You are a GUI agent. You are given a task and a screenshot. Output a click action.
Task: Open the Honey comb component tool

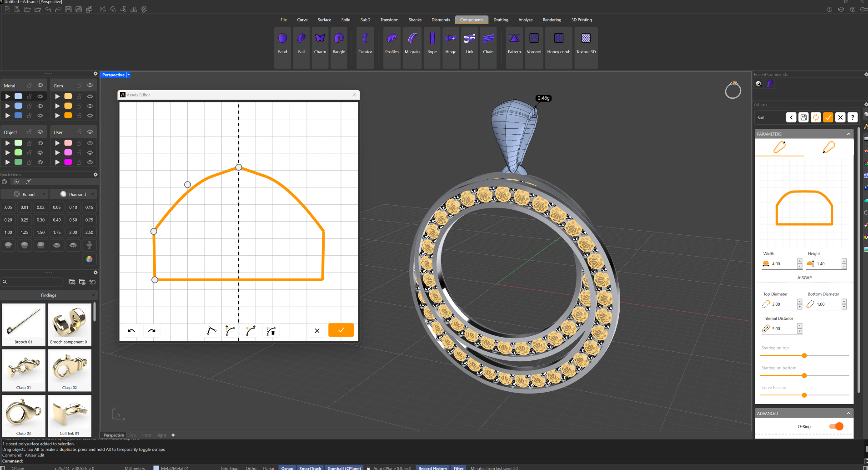(558, 43)
